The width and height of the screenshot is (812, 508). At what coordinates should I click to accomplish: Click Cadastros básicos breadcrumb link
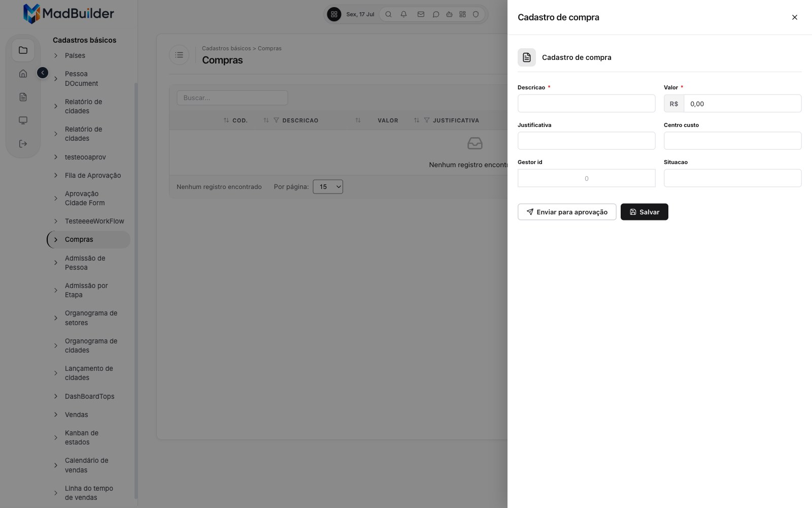tap(226, 48)
